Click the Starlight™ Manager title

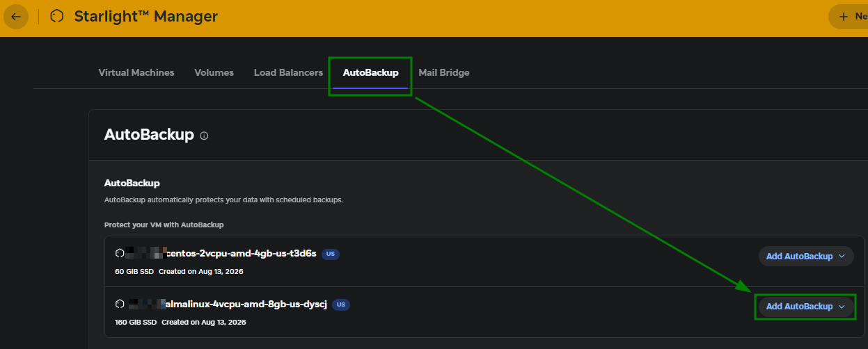(146, 17)
